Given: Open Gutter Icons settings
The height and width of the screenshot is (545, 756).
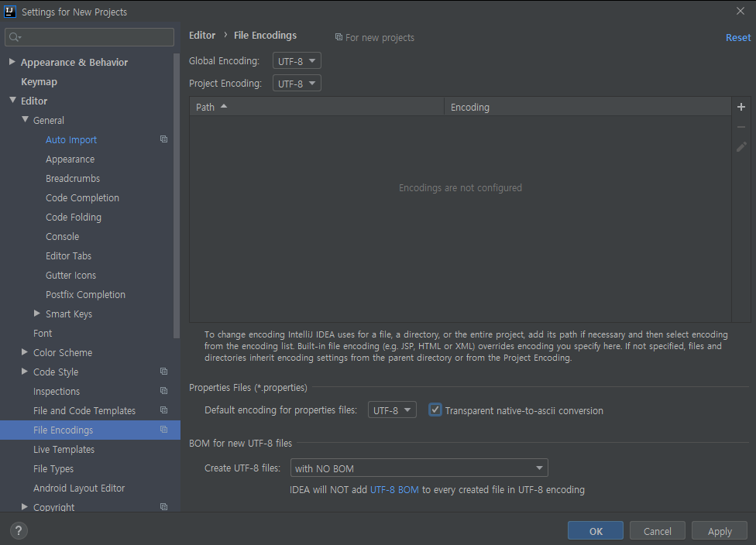Looking at the screenshot, I should click(x=71, y=275).
